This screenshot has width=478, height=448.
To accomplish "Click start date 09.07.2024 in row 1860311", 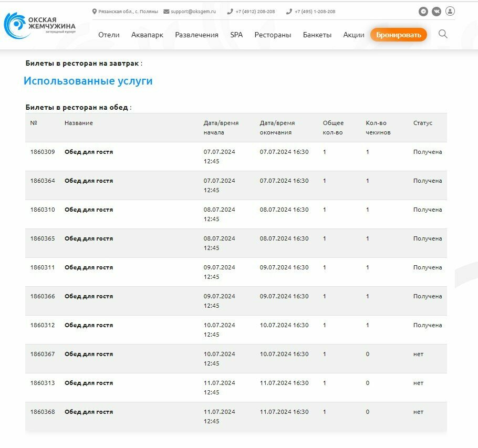I will point(219,267).
